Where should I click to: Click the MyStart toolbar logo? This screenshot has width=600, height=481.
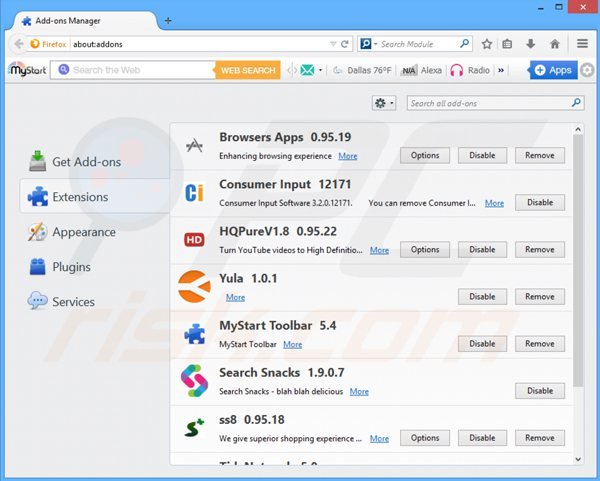point(27,70)
